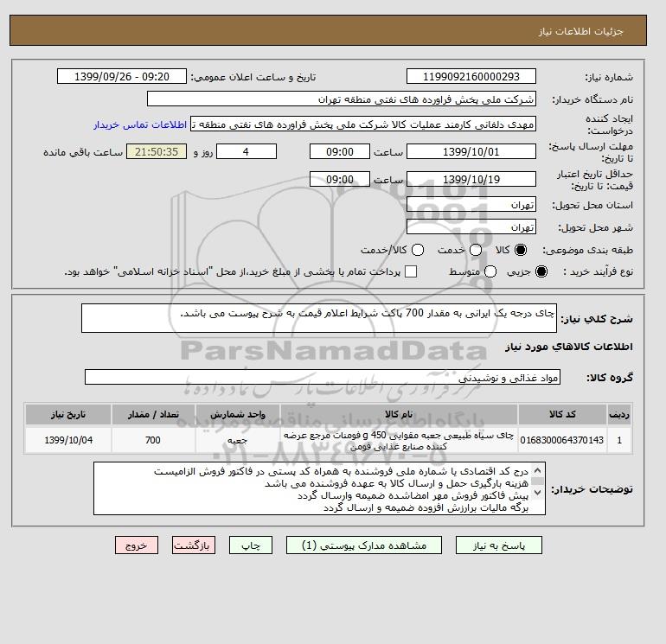The image size is (666, 644).
Task: Click the واحد شمارش column header
Action: click(238, 414)
